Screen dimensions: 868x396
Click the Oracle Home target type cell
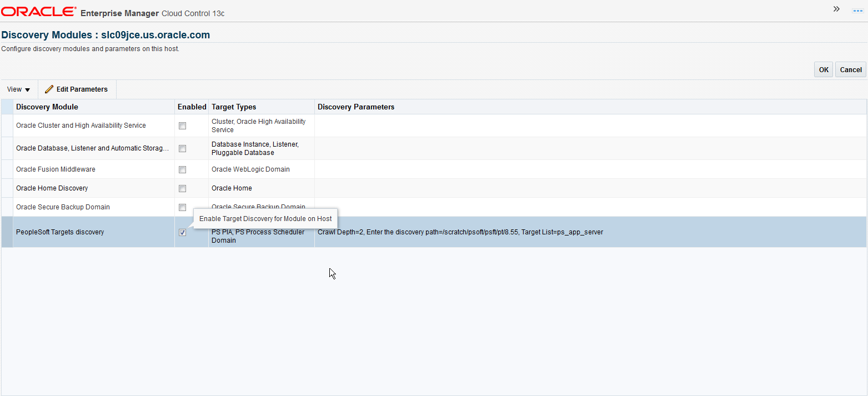click(262, 188)
